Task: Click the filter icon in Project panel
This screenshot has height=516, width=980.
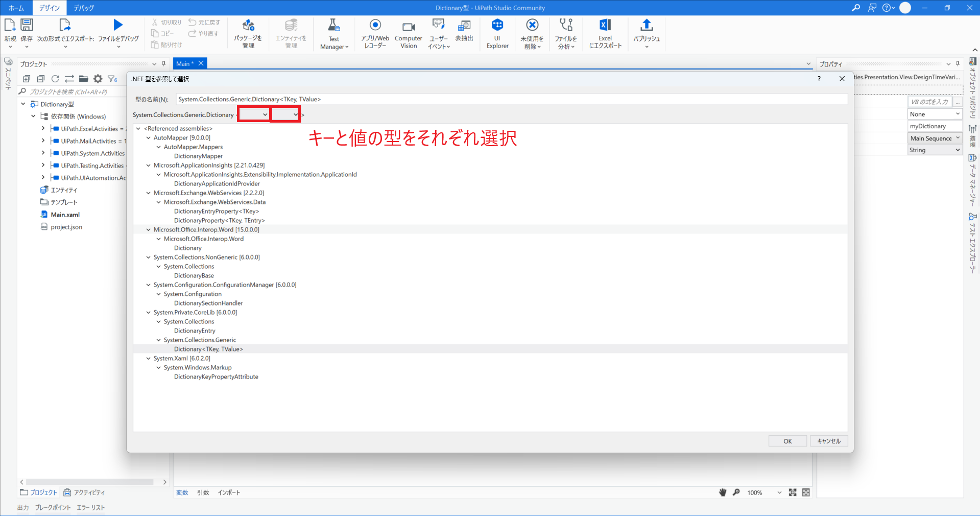Action: tap(112, 79)
